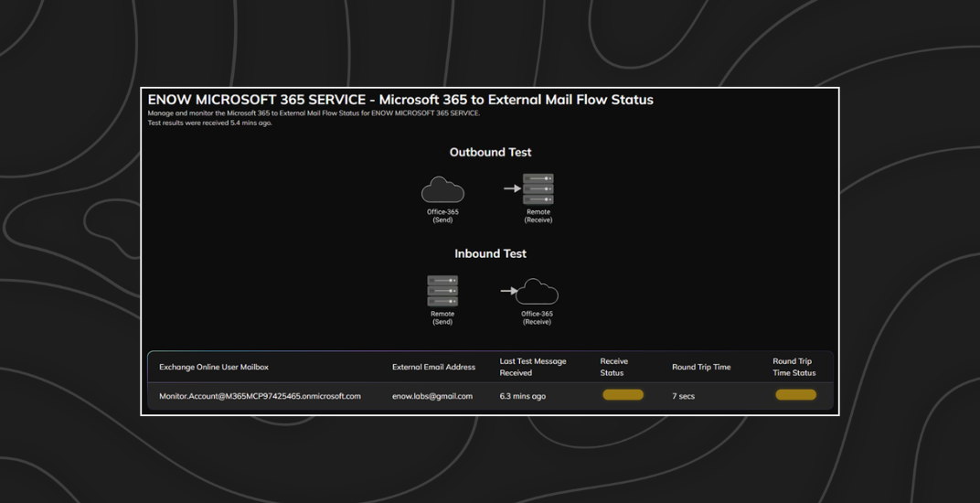
Task: Click the 'Test results were received 5.4 mins ago' text
Action: (x=209, y=123)
